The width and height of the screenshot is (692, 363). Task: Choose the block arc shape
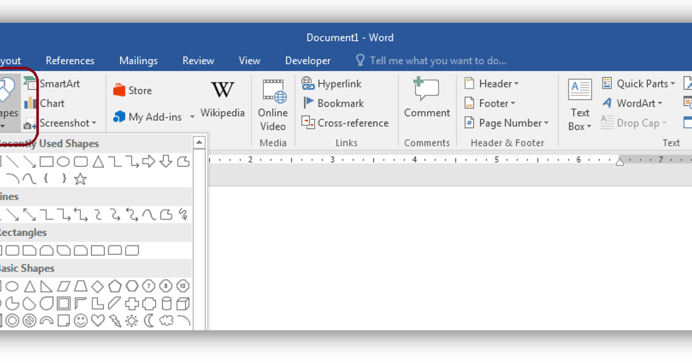click(x=46, y=321)
